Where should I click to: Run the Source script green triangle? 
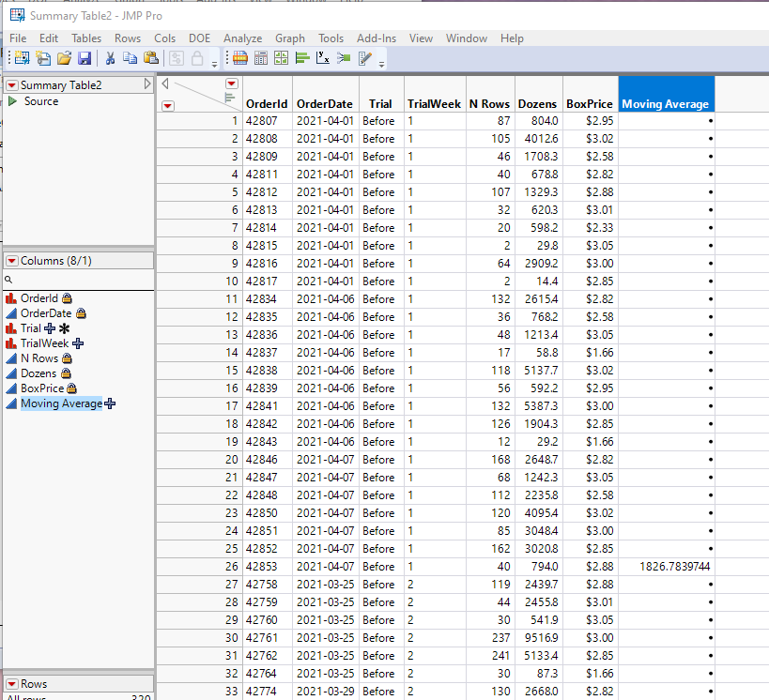(x=12, y=101)
